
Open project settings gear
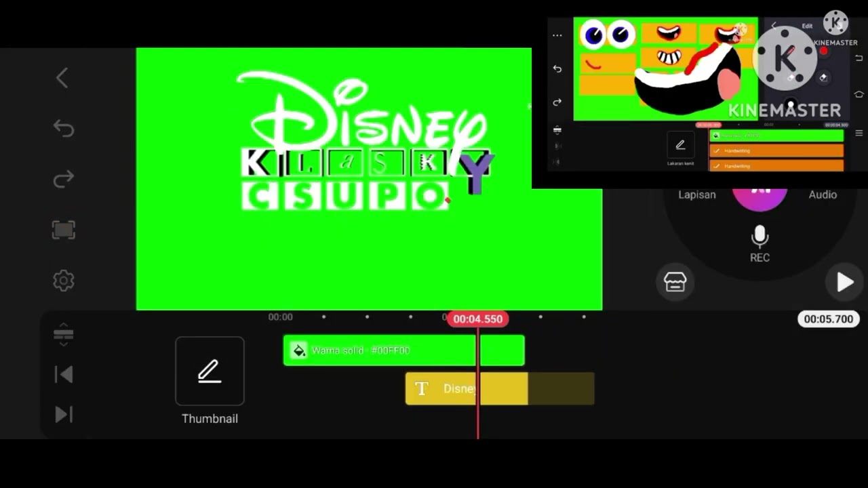(64, 281)
